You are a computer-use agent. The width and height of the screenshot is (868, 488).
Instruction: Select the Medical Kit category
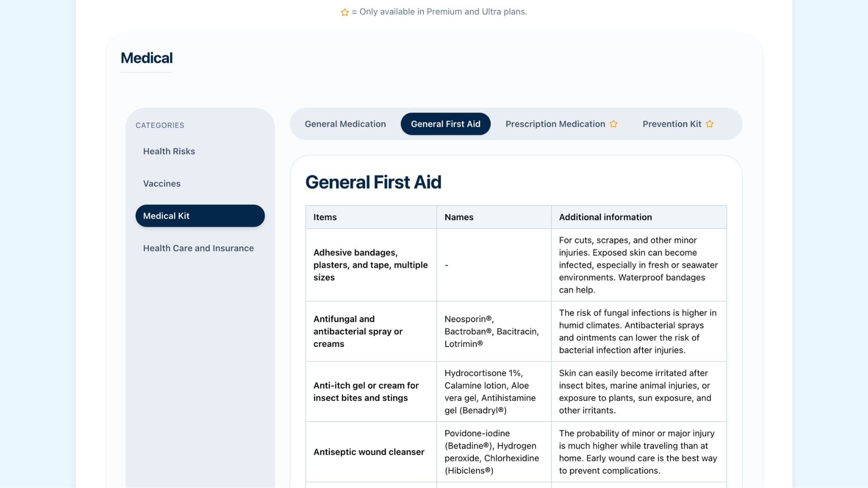tap(200, 216)
